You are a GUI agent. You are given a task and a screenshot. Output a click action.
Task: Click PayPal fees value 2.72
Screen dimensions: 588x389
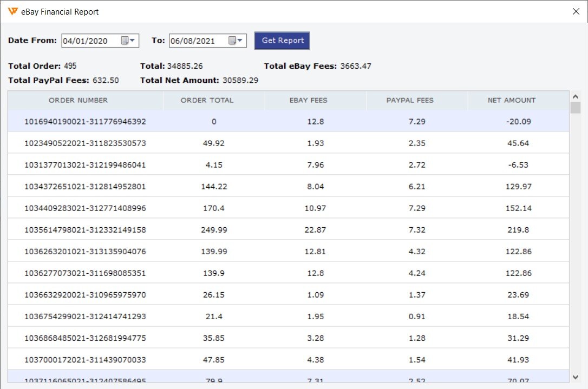click(417, 165)
